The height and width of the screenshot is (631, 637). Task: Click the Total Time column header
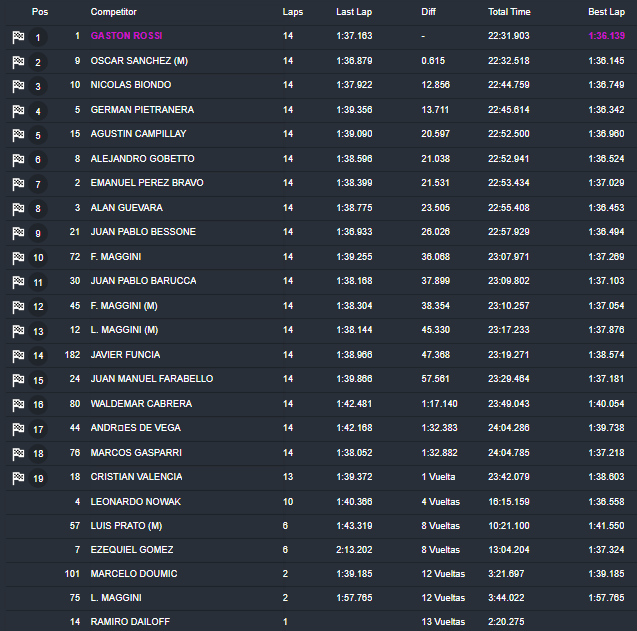point(509,12)
